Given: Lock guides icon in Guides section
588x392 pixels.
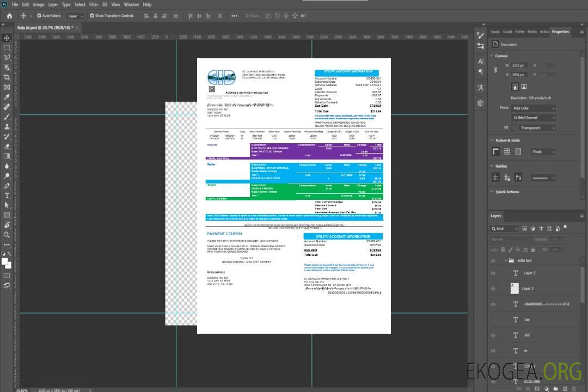Looking at the screenshot, I should [507, 178].
